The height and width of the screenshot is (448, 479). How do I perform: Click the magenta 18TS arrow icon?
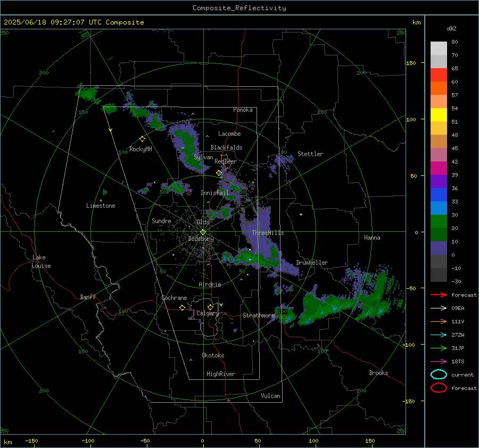pos(439,362)
